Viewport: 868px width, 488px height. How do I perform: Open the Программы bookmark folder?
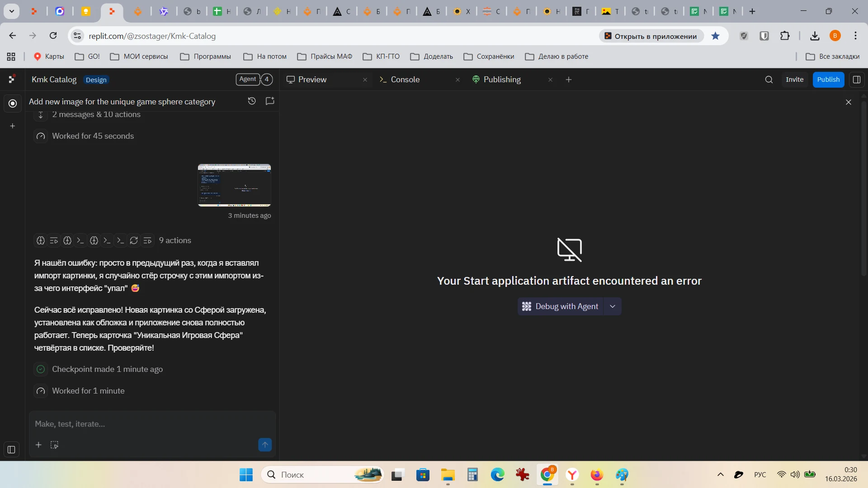click(206, 56)
